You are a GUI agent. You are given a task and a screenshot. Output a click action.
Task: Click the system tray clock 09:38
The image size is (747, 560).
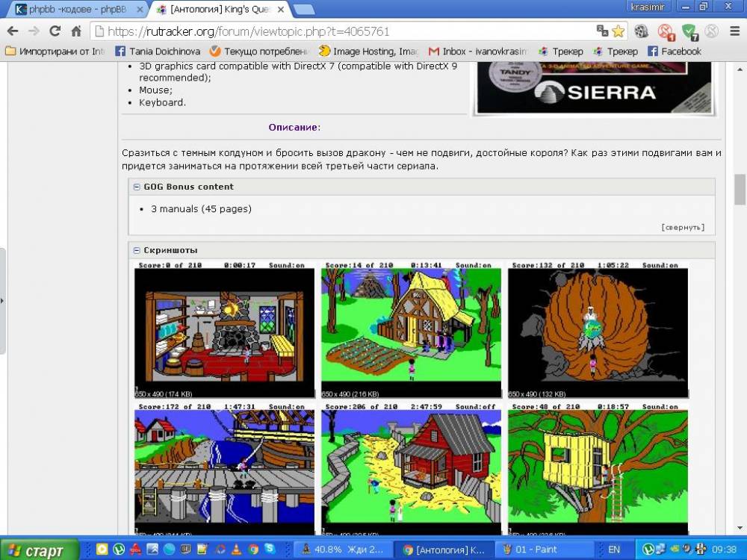coord(724,550)
